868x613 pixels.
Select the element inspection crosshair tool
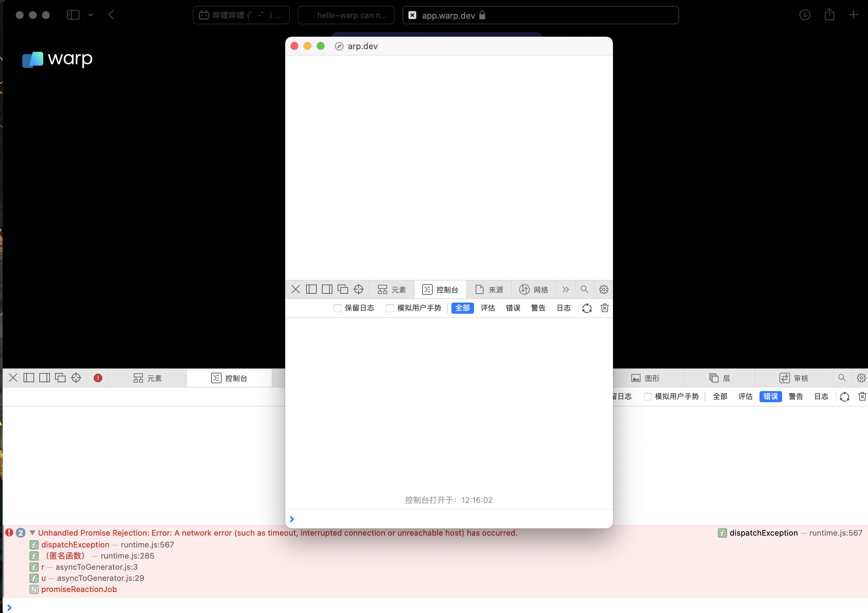tap(358, 289)
